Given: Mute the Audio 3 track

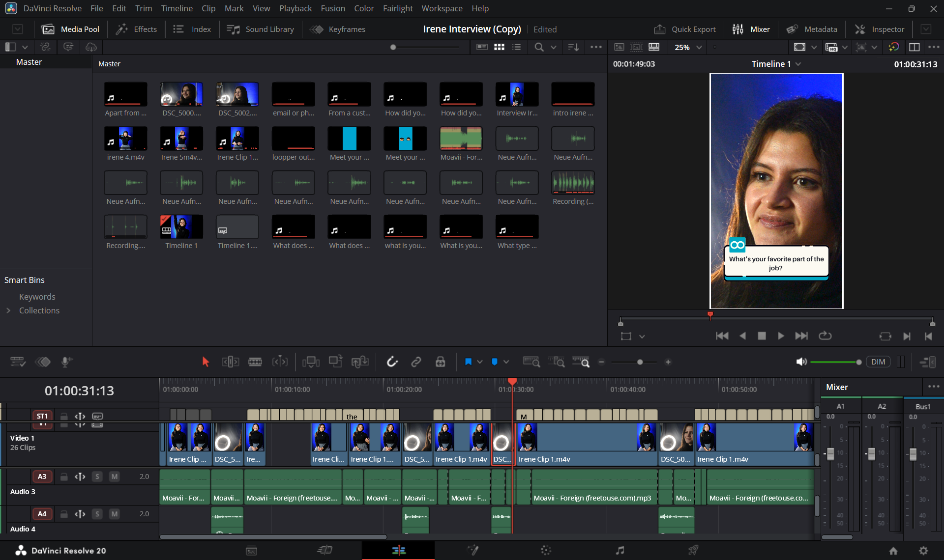Looking at the screenshot, I should 114,476.
